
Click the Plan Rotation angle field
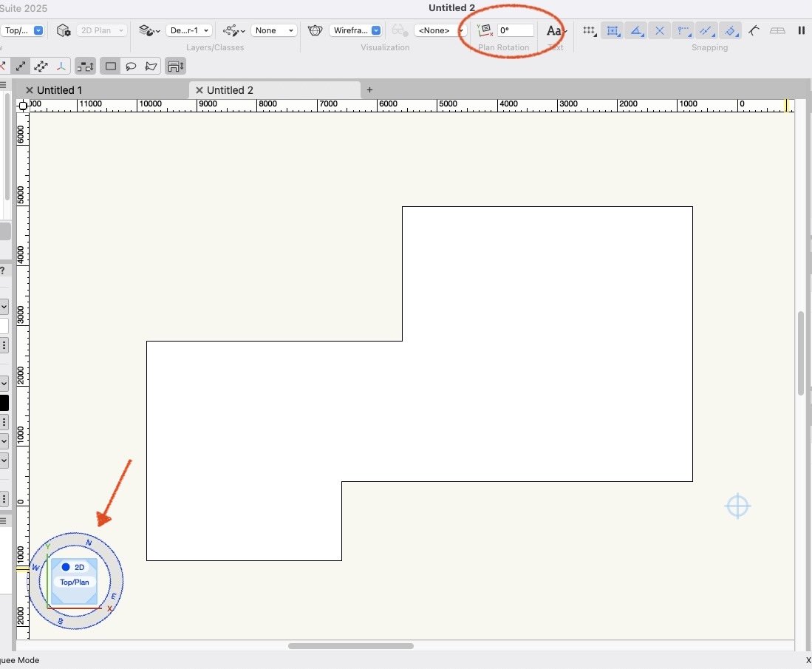click(516, 30)
